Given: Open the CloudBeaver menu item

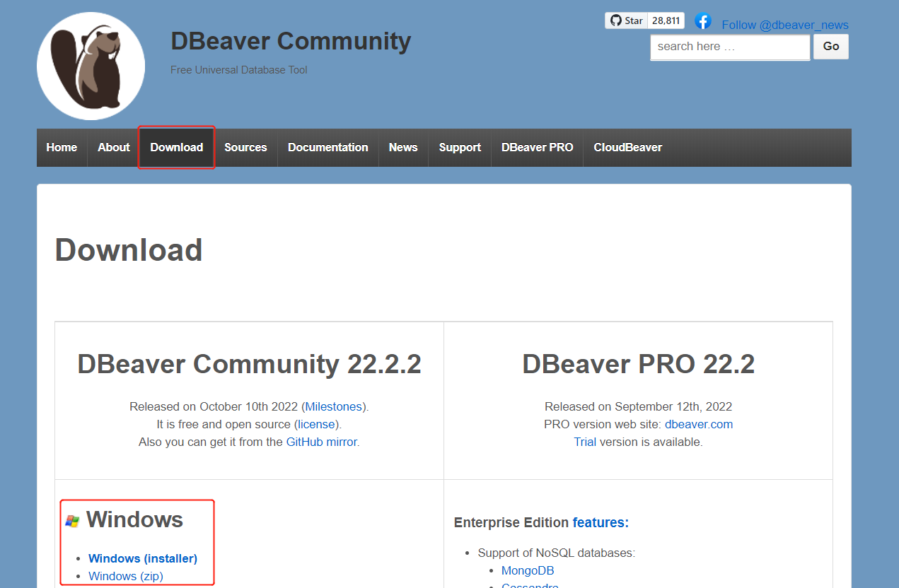Looking at the screenshot, I should tap(628, 148).
